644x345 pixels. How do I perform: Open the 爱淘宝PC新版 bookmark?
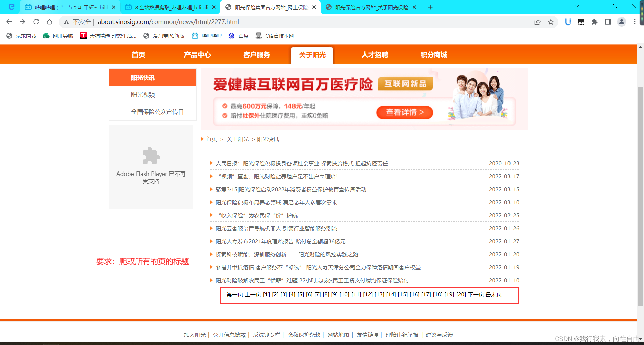164,36
